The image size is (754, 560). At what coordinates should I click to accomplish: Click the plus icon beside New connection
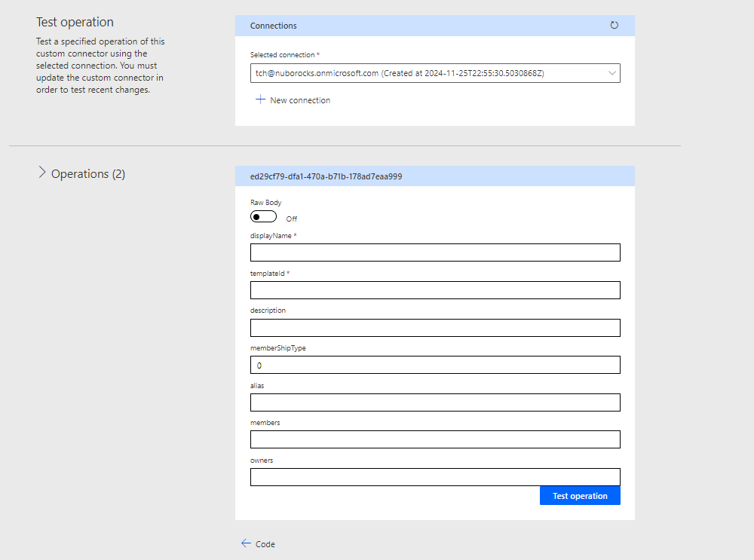click(x=259, y=99)
